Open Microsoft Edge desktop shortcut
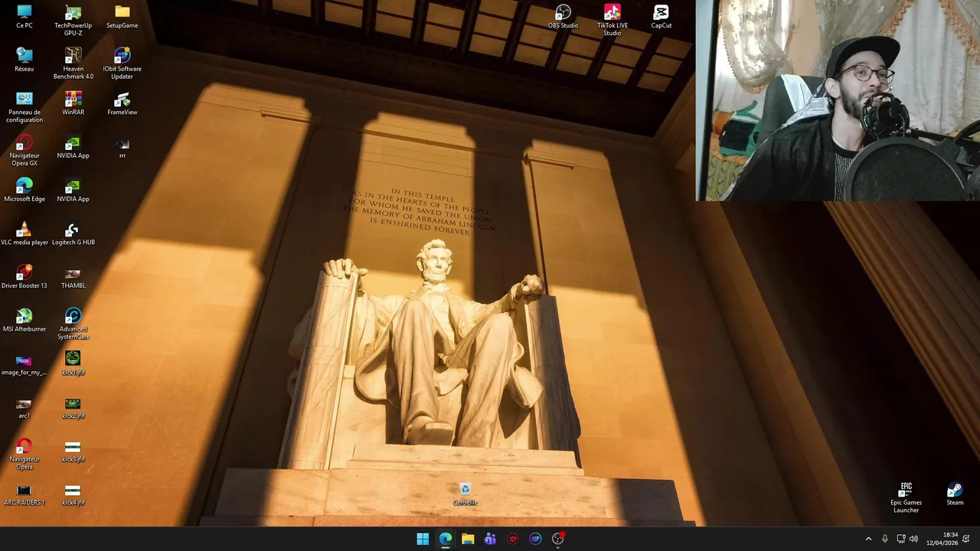Image resolution: width=980 pixels, height=551 pixels. coord(24,191)
